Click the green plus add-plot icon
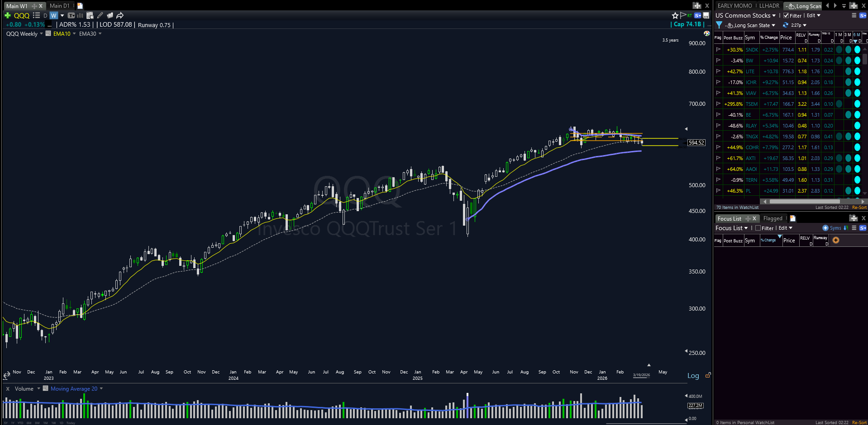Image resolution: width=868 pixels, height=425 pixels. [7, 15]
